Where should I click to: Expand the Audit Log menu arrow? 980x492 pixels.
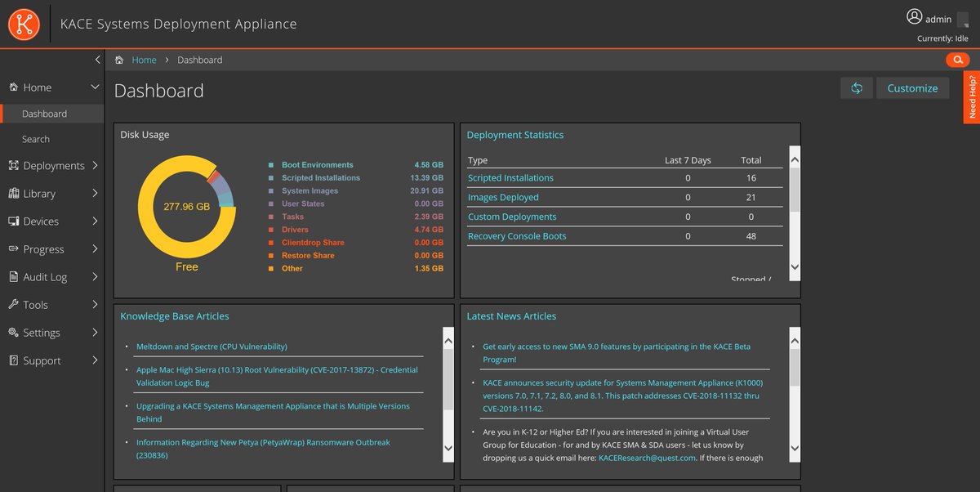tap(95, 276)
